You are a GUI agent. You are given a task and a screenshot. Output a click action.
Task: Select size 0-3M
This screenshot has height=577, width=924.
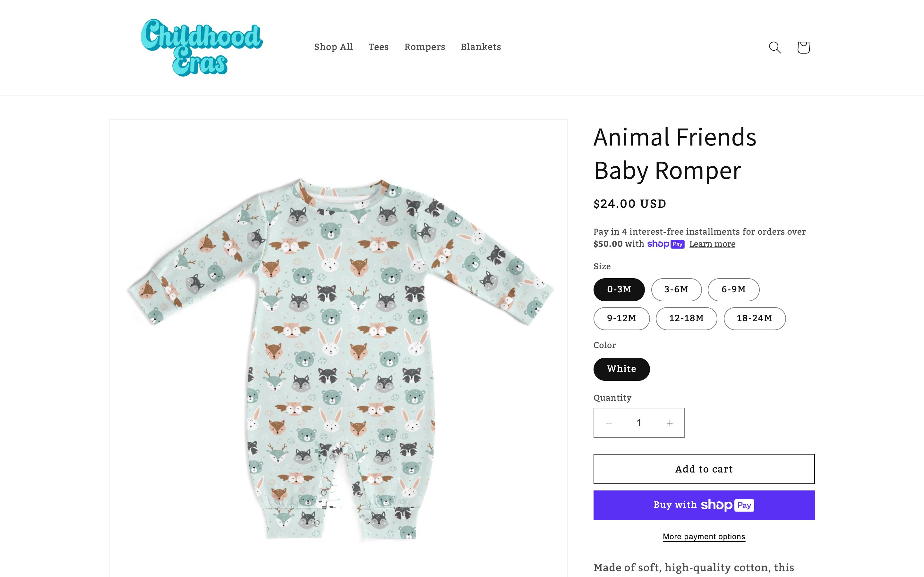[619, 290]
